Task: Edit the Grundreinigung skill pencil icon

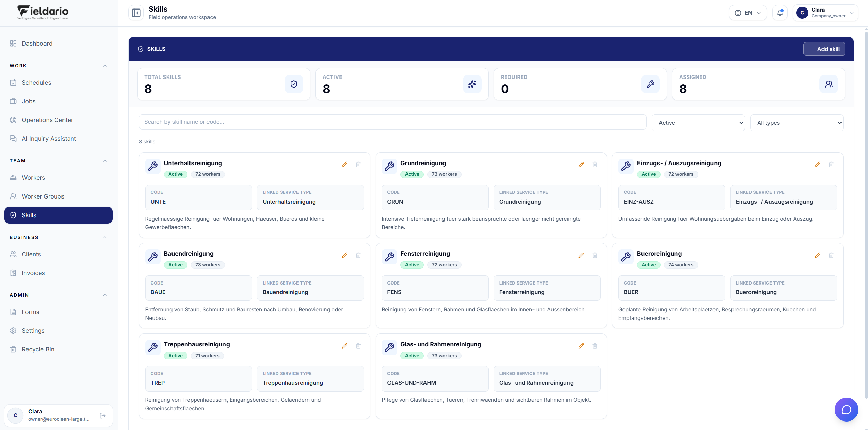Action: 581,165
